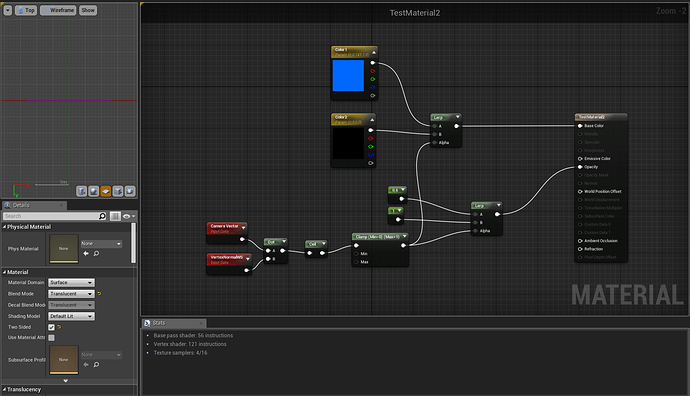
Task: Click Camera Vector output pin
Action: 242,239
